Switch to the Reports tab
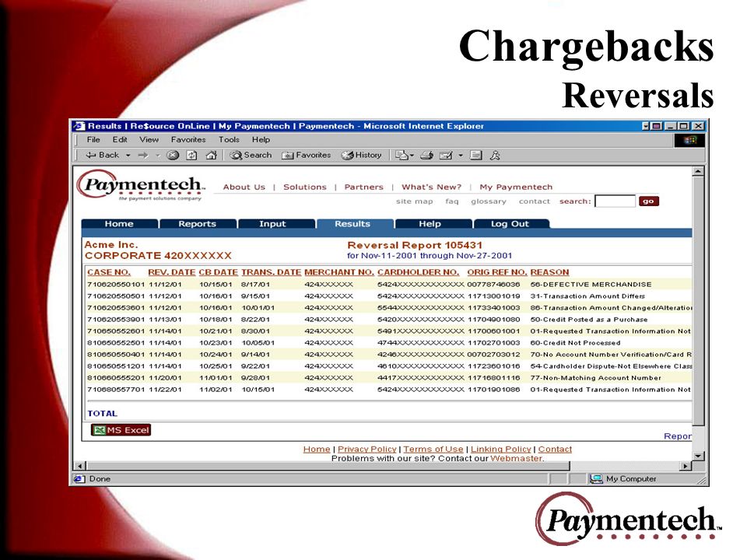Screen dimensions: 747x560 [197, 224]
